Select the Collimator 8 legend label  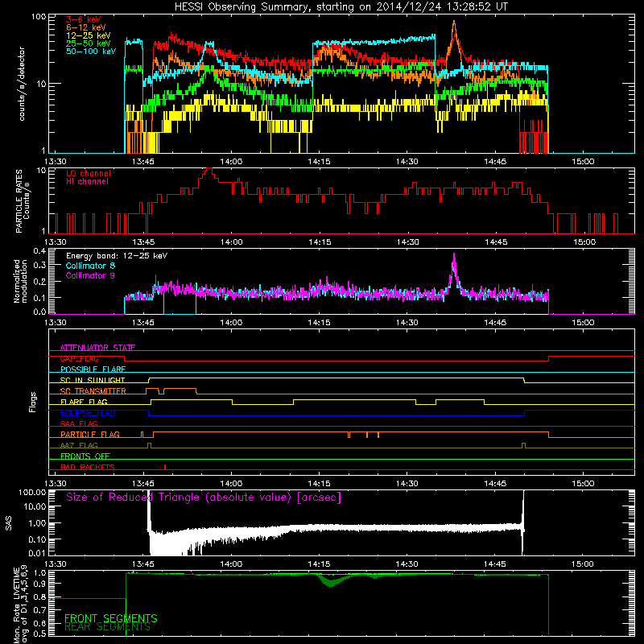click(x=90, y=266)
